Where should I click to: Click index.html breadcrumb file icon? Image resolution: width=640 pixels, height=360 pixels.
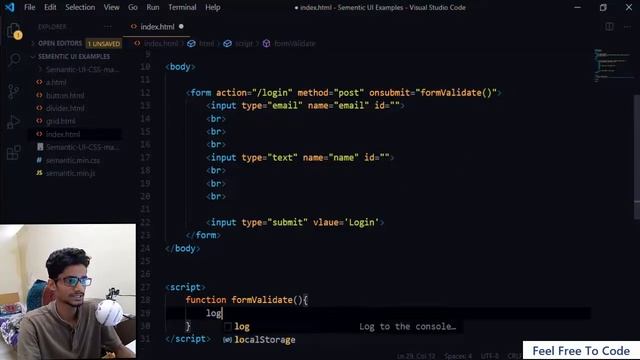137,43
